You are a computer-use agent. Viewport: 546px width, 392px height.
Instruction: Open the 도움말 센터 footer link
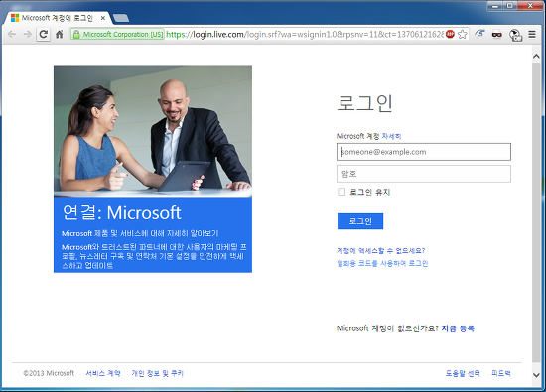[x=463, y=373]
